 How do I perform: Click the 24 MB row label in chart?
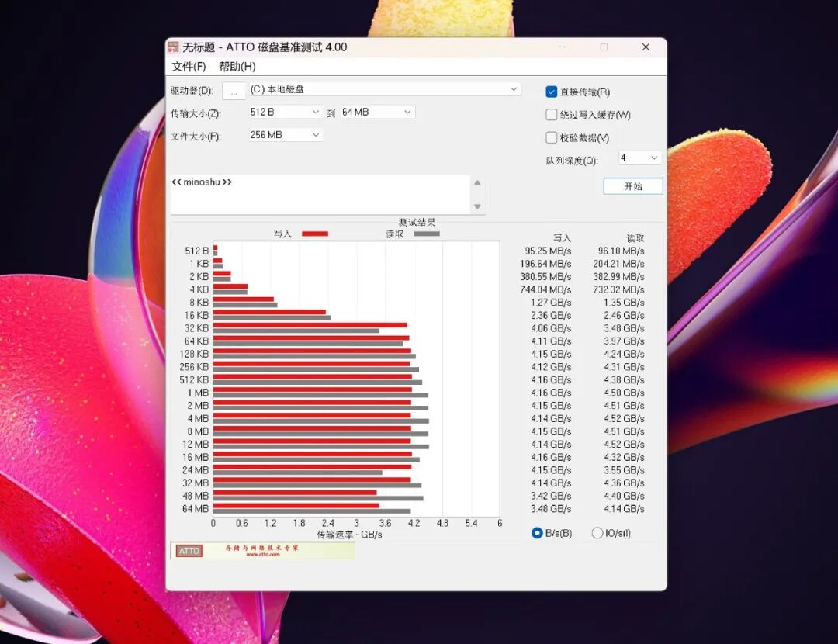point(196,470)
